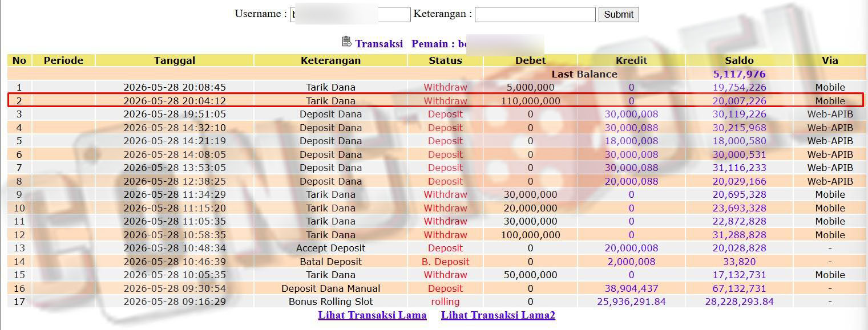
Task: Click saldo value 67,132,731
Action: click(x=739, y=288)
